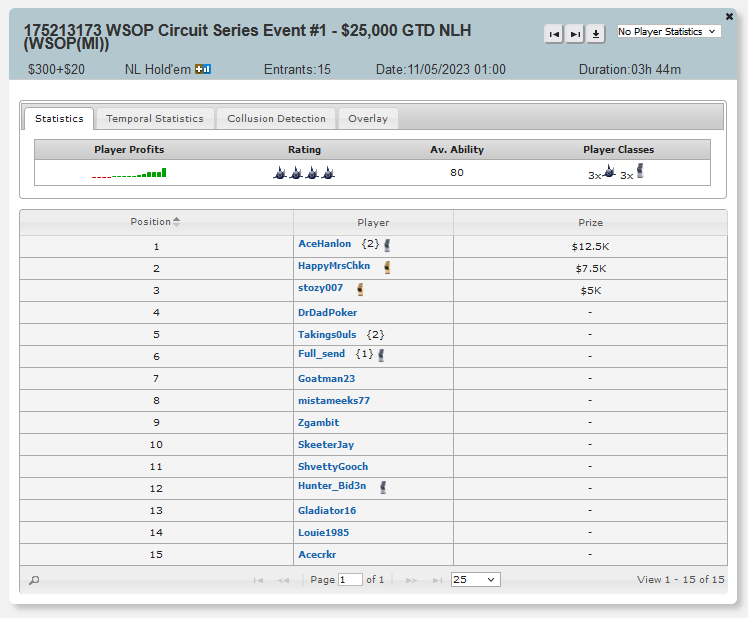Click the class icon next to AceHanlon
The width and height of the screenshot is (748, 618).
point(387,245)
